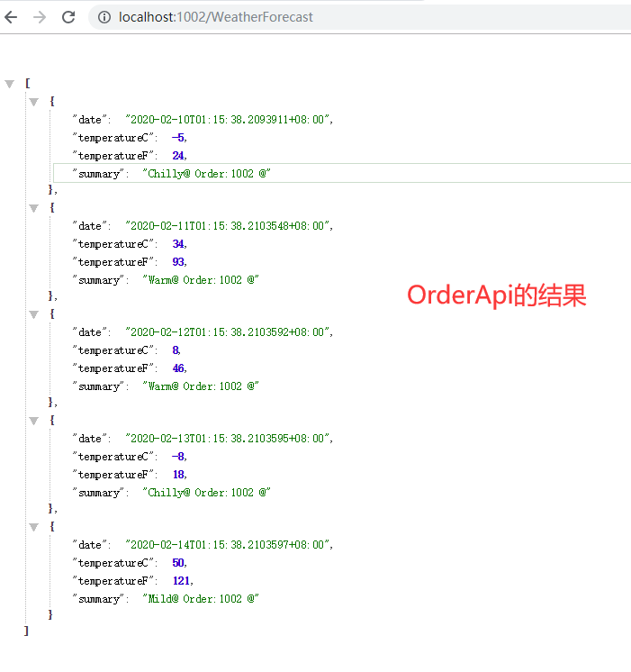
Task: Select the "date" key in the 2020-02-10 object
Action: [x=89, y=120]
